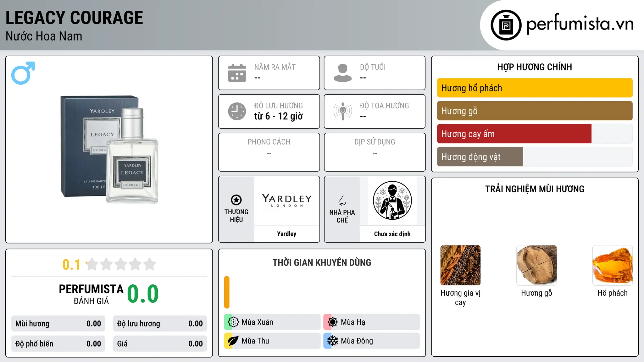Image resolution: width=644 pixels, height=362 pixels.
Task: Click the yellow Hương hổ phách accord bar
Action: coord(535,88)
